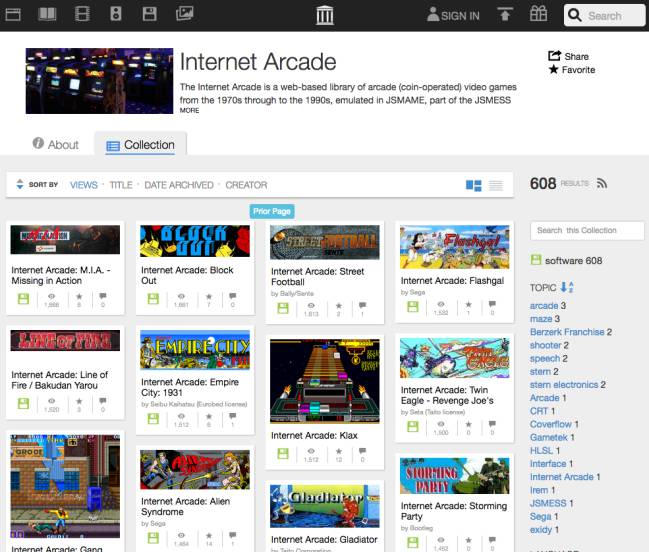
Task: Sort by Creator
Action: [246, 185]
